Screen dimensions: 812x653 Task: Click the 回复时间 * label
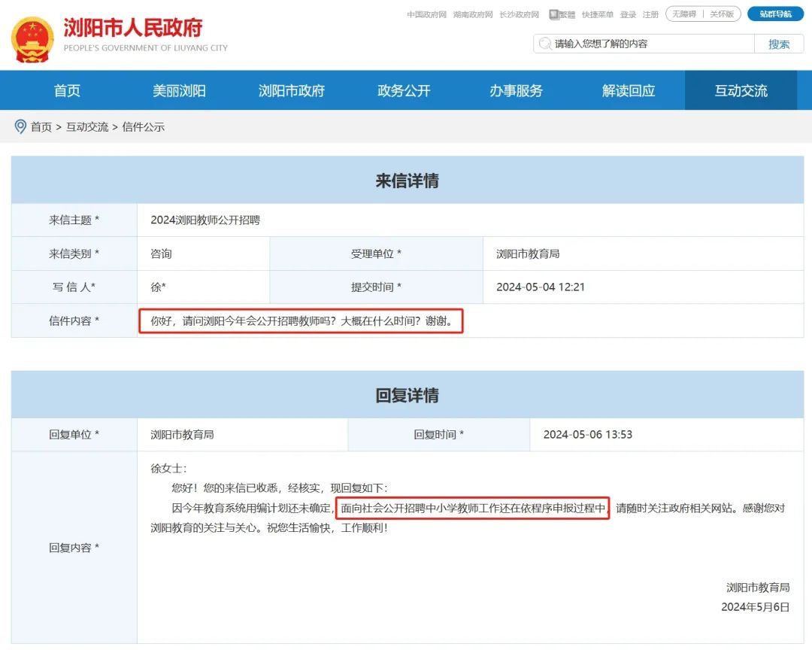pyautogui.click(x=438, y=434)
